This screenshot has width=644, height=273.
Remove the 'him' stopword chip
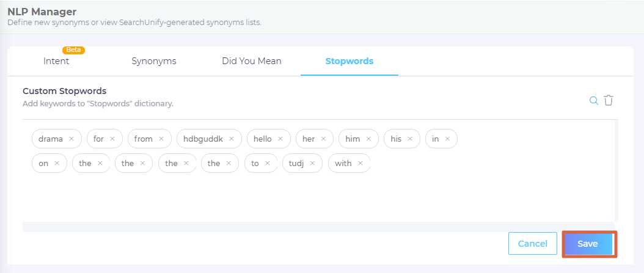click(x=368, y=139)
